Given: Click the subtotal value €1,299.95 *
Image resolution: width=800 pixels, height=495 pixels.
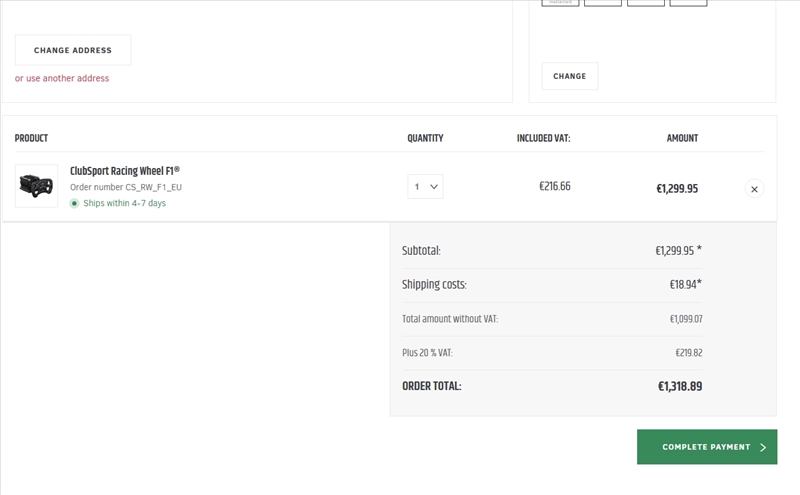Looking at the screenshot, I should pos(678,251).
